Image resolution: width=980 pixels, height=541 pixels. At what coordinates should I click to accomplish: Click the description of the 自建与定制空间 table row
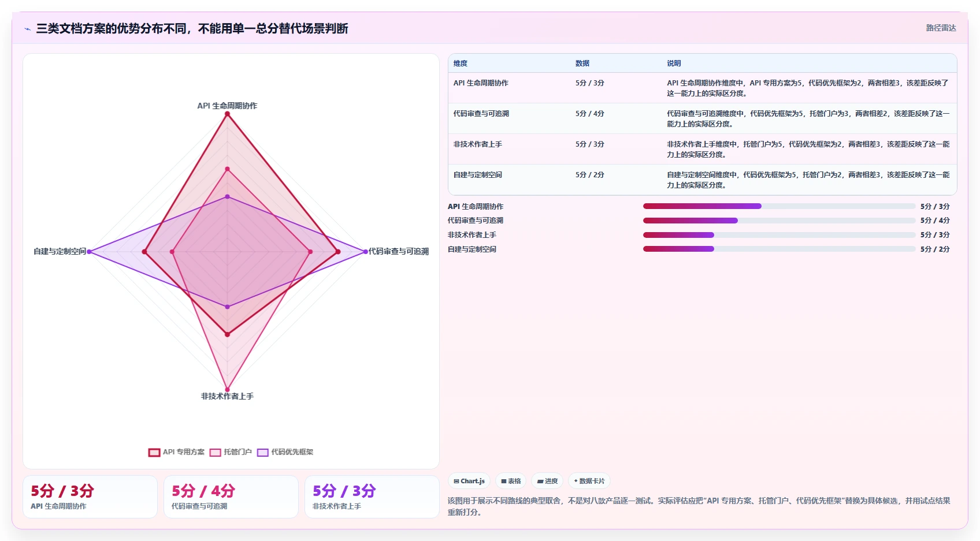point(808,180)
